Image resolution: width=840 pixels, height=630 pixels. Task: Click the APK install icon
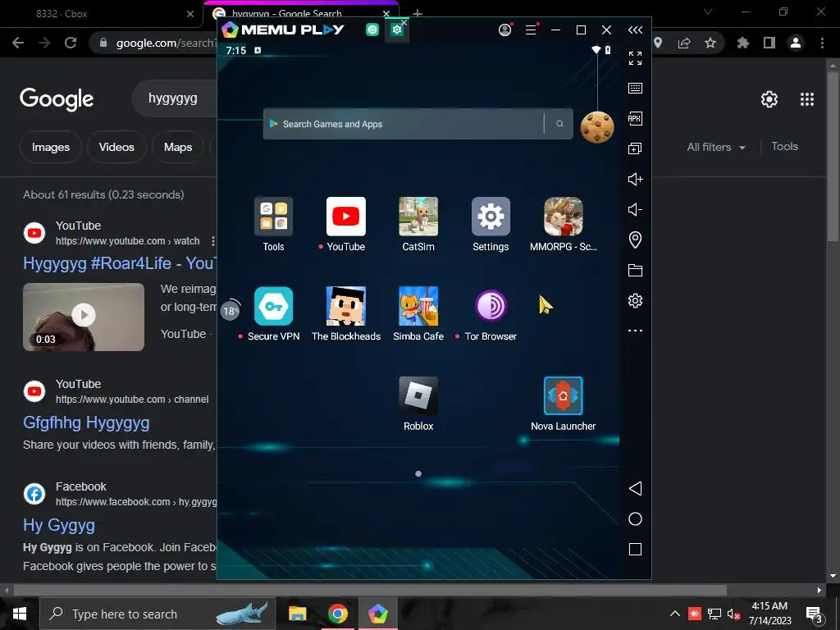(636, 118)
